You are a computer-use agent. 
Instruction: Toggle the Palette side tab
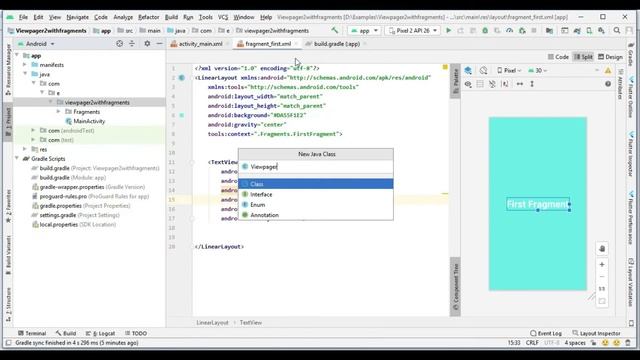(x=456, y=82)
